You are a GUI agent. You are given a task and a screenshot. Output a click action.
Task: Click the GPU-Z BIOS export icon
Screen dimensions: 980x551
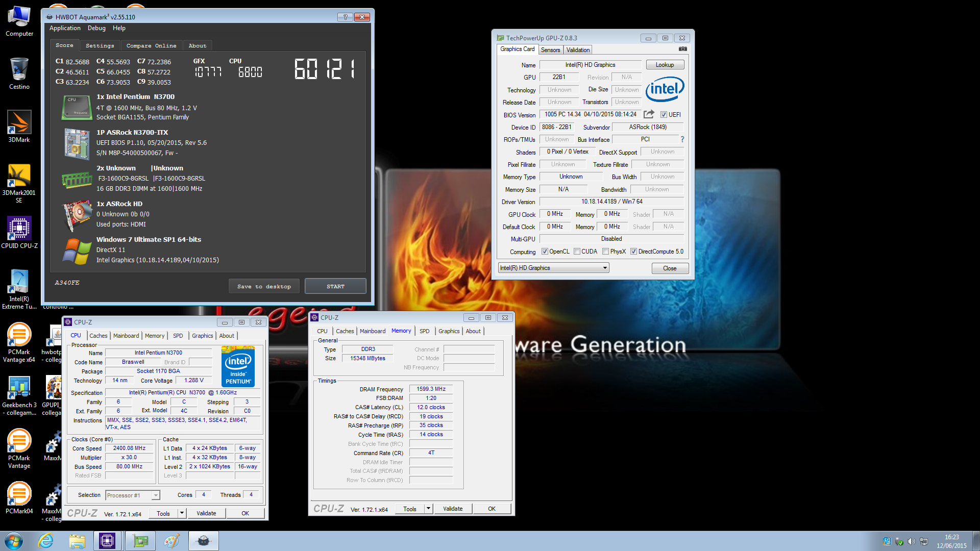649,114
